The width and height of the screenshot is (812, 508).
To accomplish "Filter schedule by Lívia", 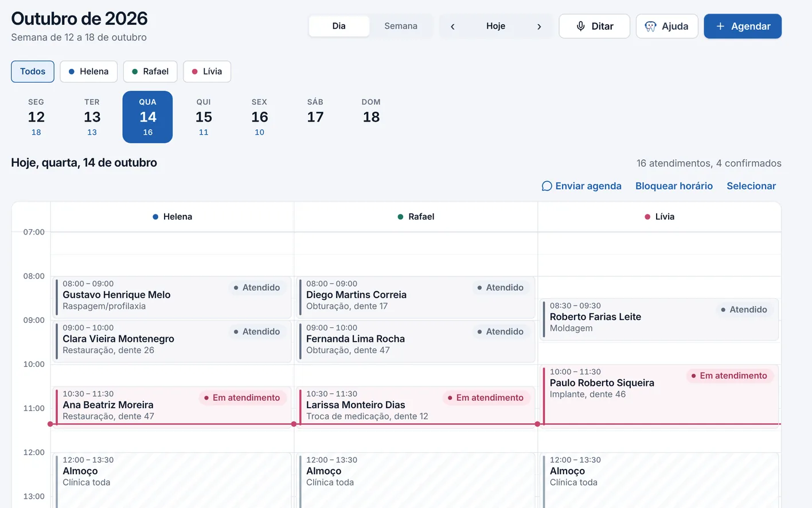I will (x=207, y=72).
